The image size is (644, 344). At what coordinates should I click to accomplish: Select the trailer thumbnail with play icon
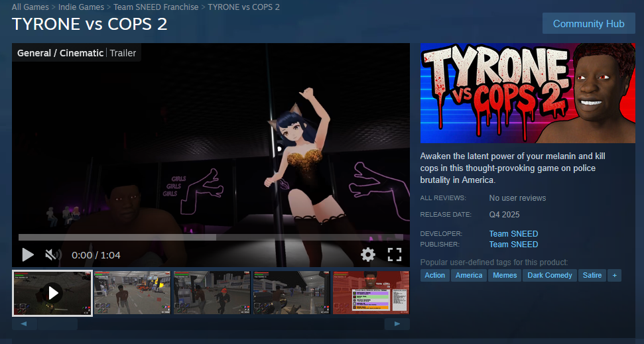pyautogui.click(x=52, y=293)
